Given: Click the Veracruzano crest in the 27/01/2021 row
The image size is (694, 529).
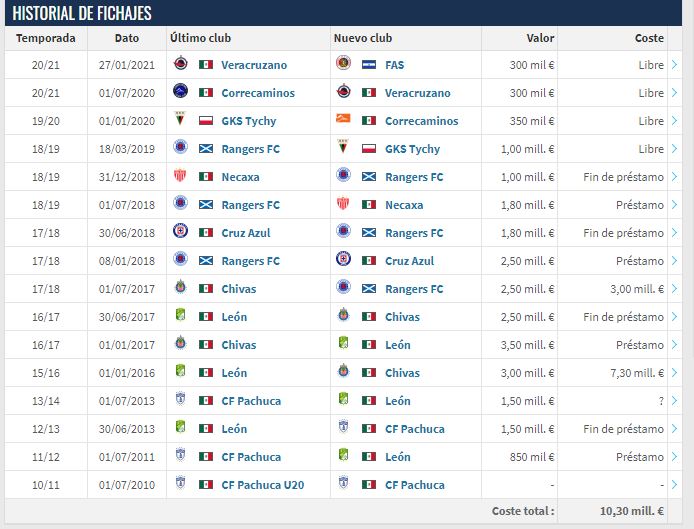Looking at the screenshot, I should [180, 65].
